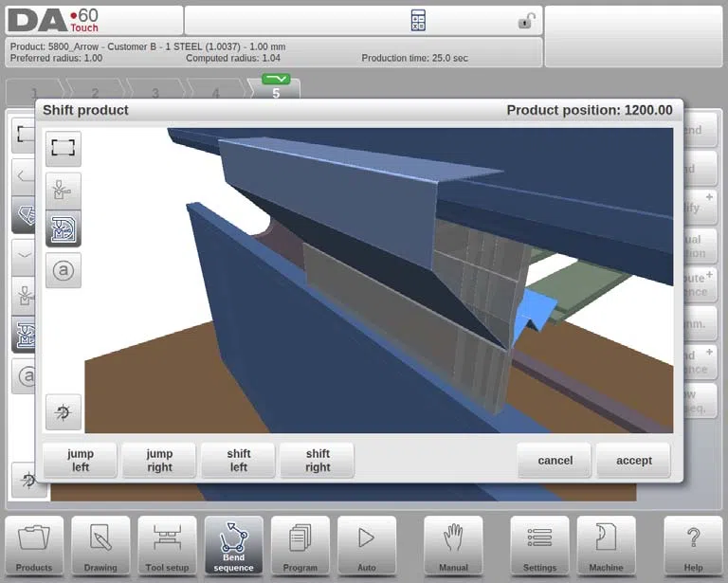This screenshot has width=728, height=583.
Task: Open the Settings mode
Action: coord(539,546)
